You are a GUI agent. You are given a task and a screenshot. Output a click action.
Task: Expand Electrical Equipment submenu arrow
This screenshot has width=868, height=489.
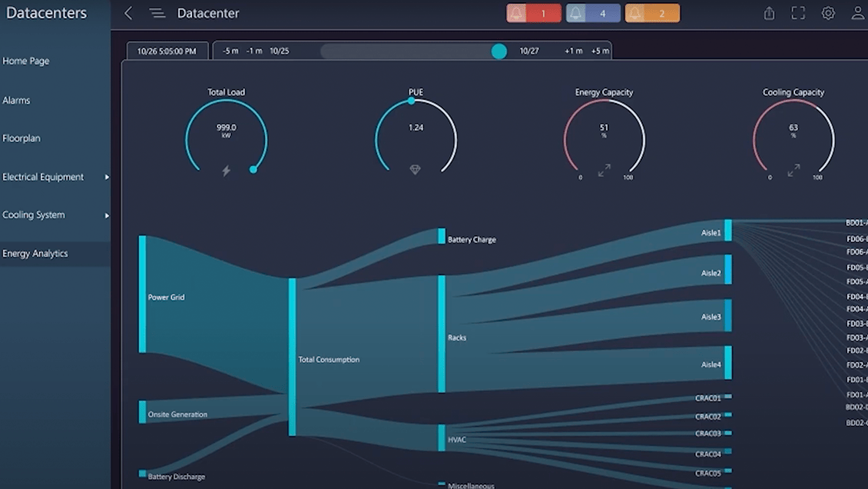[107, 177]
